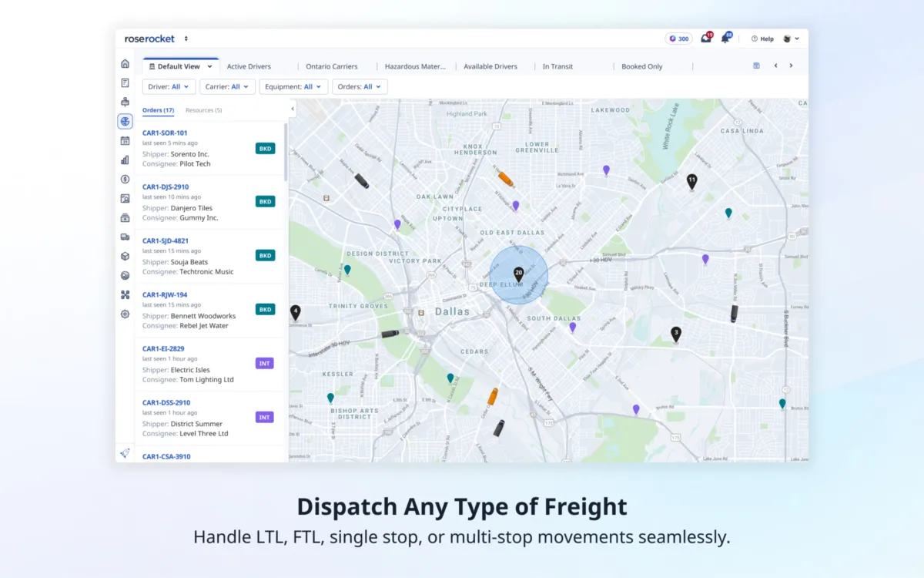Open the orders document icon in sidebar

click(125, 82)
